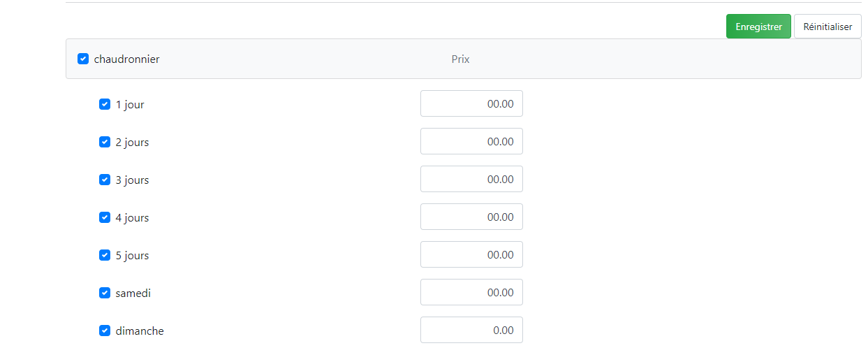Select the dimanche price input
Viewport: 868px width, 348px height.
pos(471,330)
